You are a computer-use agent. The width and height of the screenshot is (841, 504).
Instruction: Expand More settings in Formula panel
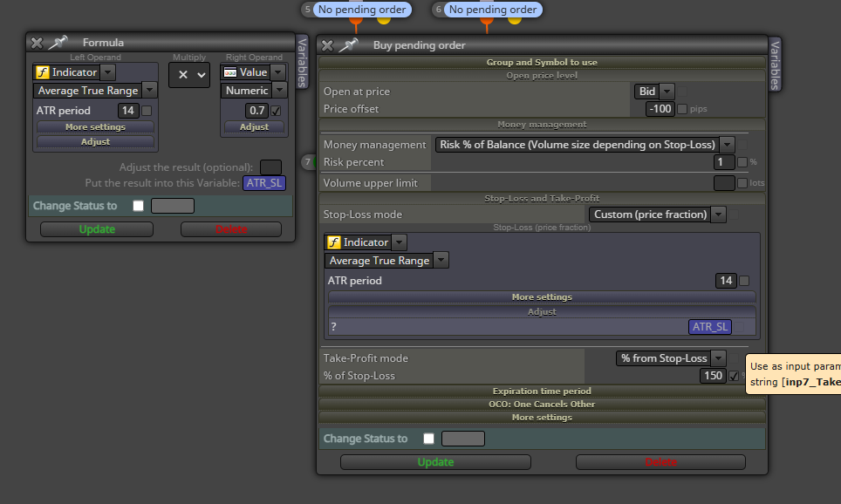(95, 127)
